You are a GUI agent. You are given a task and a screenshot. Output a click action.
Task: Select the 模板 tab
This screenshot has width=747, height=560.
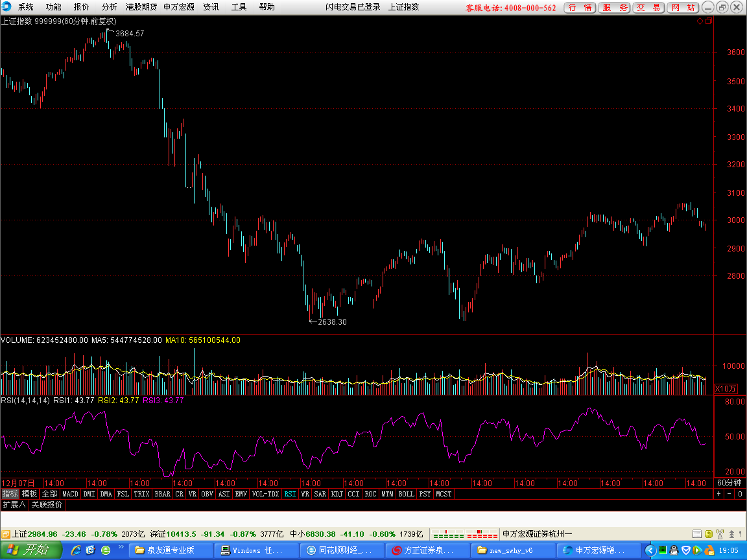pyautogui.click(x=30, y=494)
